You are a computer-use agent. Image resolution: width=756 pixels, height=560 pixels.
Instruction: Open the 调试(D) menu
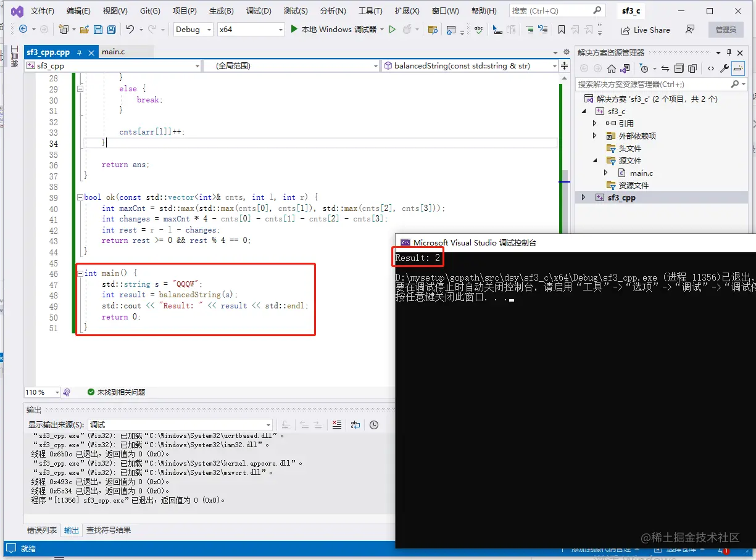point(259,11)
